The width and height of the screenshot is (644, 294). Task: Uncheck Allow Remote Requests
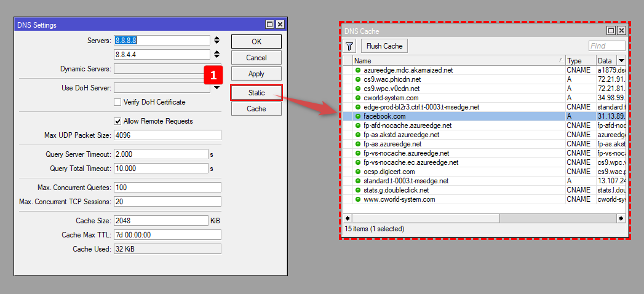(117, 121)
